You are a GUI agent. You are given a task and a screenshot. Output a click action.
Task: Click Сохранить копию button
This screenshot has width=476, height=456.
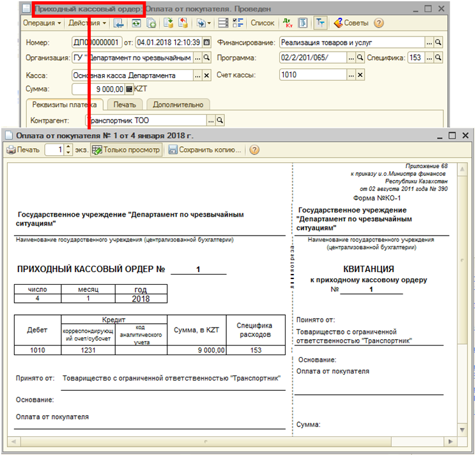point(205,150)
